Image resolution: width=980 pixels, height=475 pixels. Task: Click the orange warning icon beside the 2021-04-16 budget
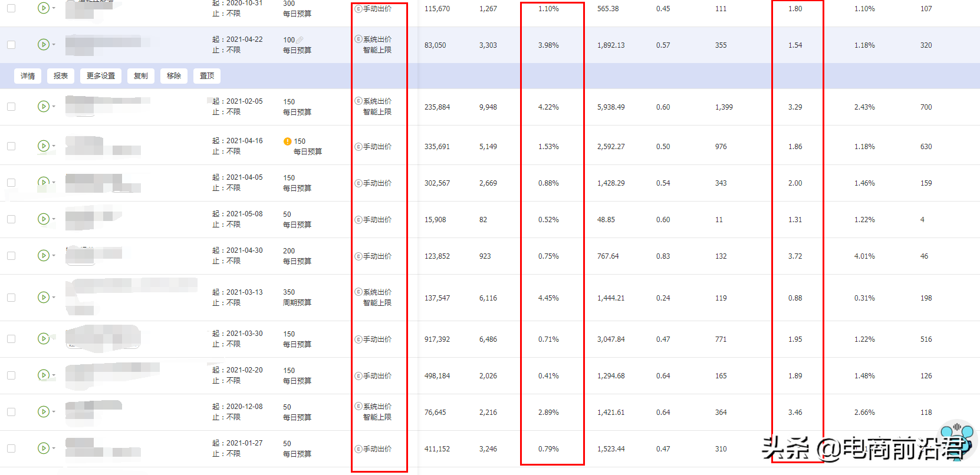(x=287, y=141)
